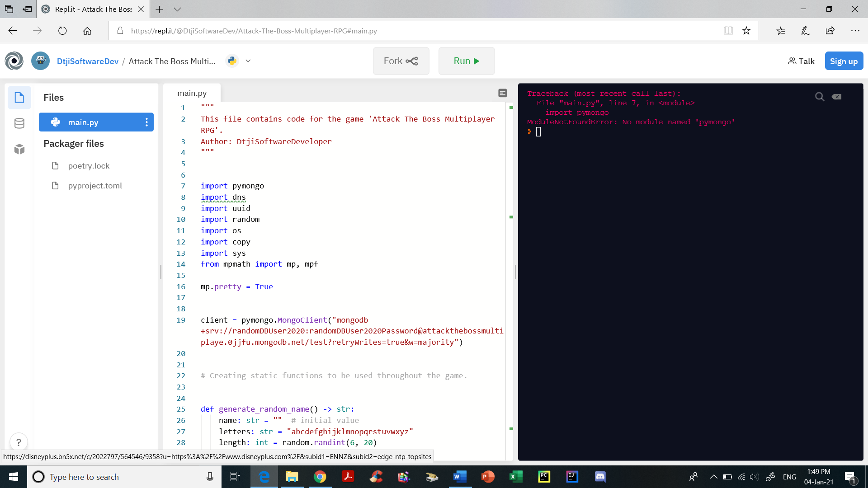Screen dimensions: 868x488
Task: Add notes with pen icon
Action: pyautogui.click(x=805, y=31)
